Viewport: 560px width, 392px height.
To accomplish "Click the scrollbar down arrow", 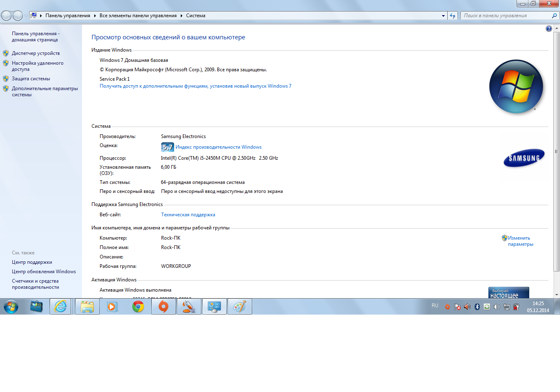I will point(556,295).
